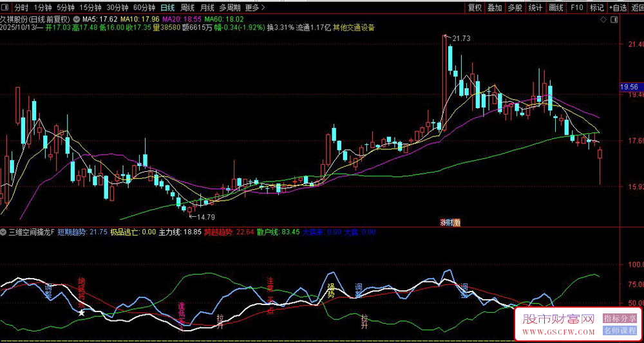The image size is (644, 343).
Task: Open the 名师课程 link
Action: point(620,330)
